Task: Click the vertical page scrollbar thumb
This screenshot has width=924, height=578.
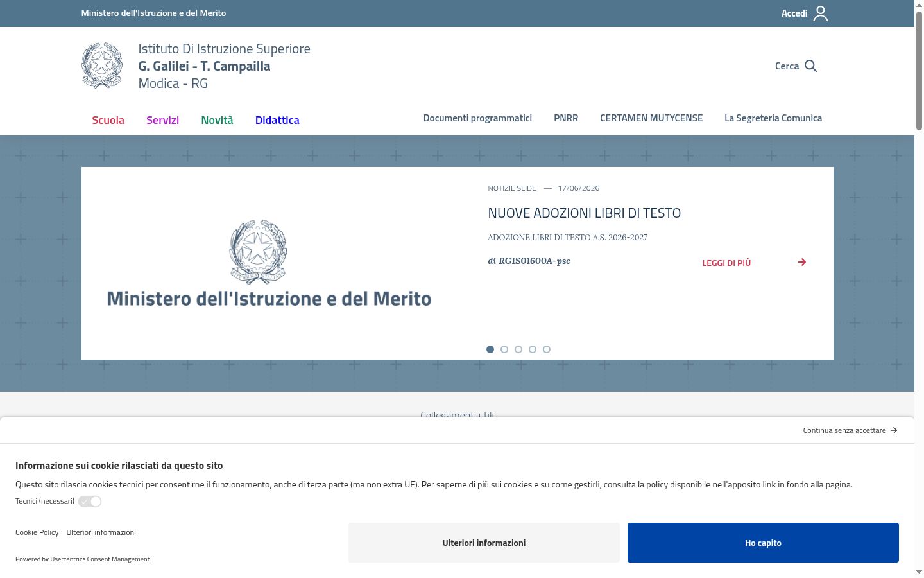Action: pos(919,71)
